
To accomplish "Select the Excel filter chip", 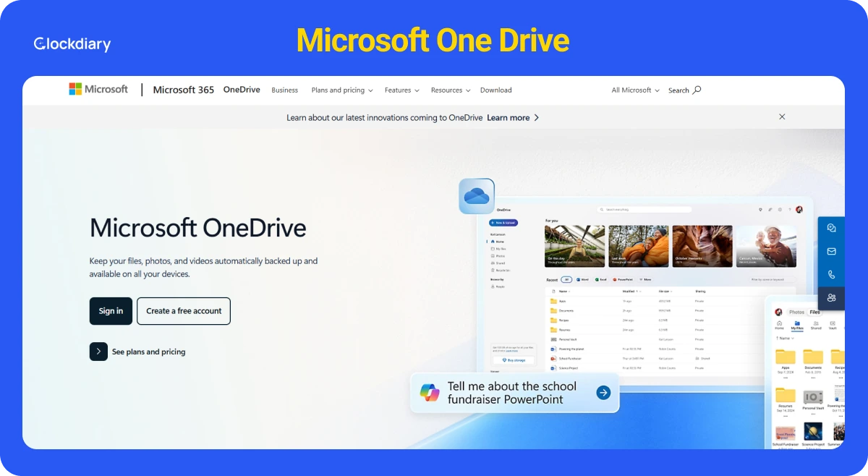I will [601, 279].
